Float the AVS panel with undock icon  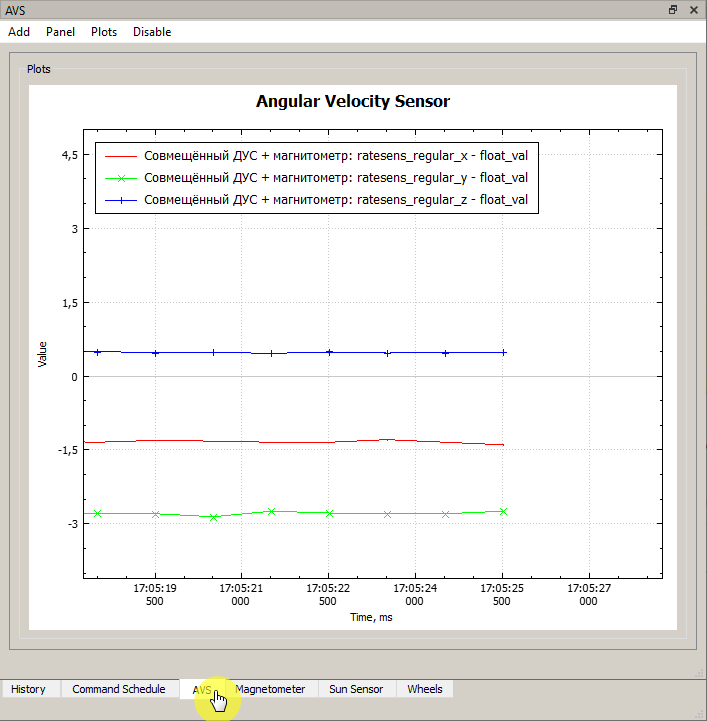(673, 8)
